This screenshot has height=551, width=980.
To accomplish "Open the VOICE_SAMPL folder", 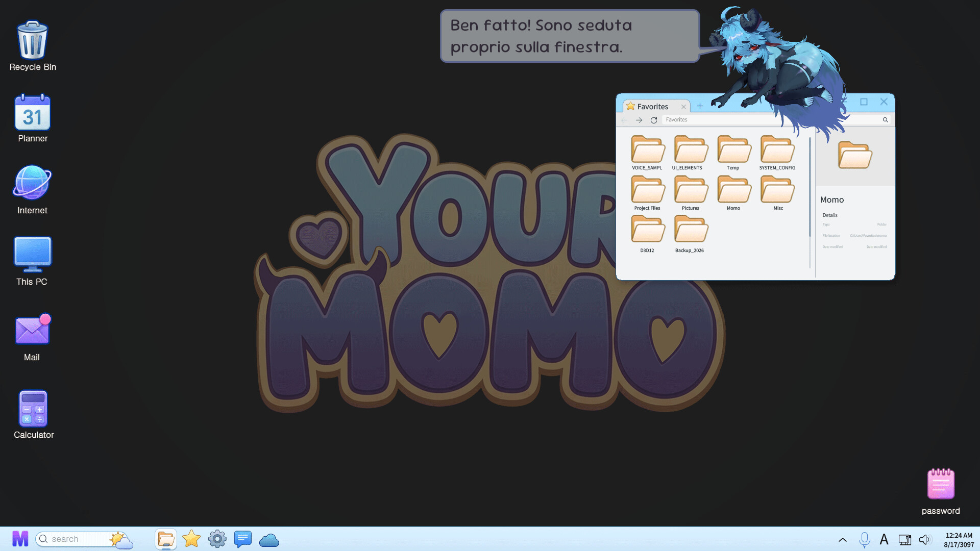I will tap(647, 153).
